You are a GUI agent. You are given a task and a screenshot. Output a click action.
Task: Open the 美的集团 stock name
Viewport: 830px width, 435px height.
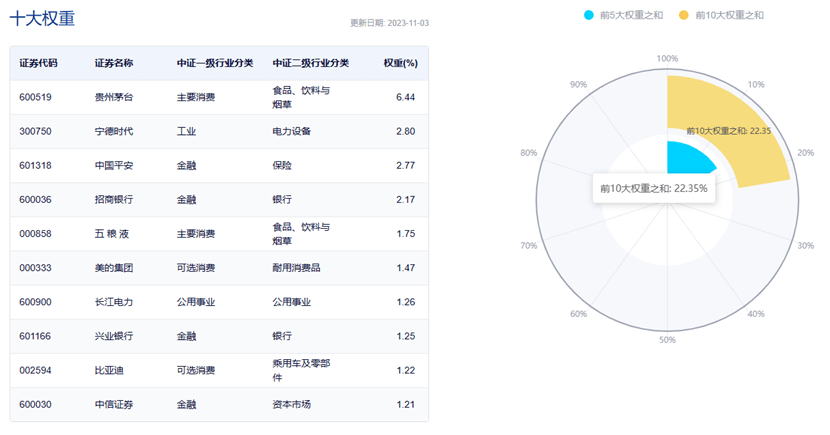[x=113, y=268]
